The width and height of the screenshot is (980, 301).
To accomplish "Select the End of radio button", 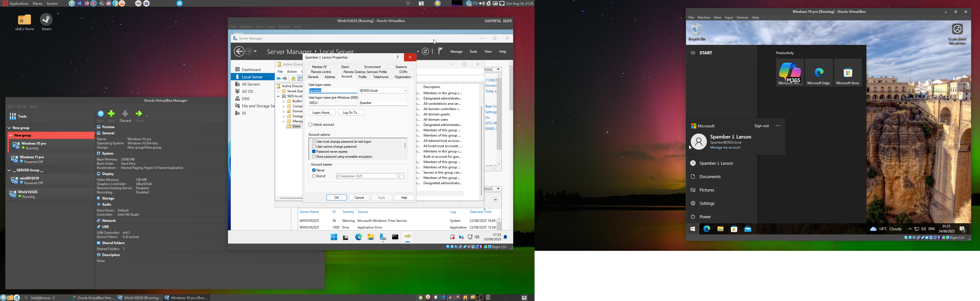I will tap(314, 176).
